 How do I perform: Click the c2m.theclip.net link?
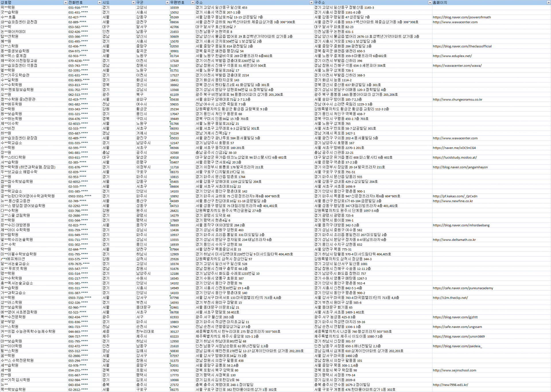[450, 298]
